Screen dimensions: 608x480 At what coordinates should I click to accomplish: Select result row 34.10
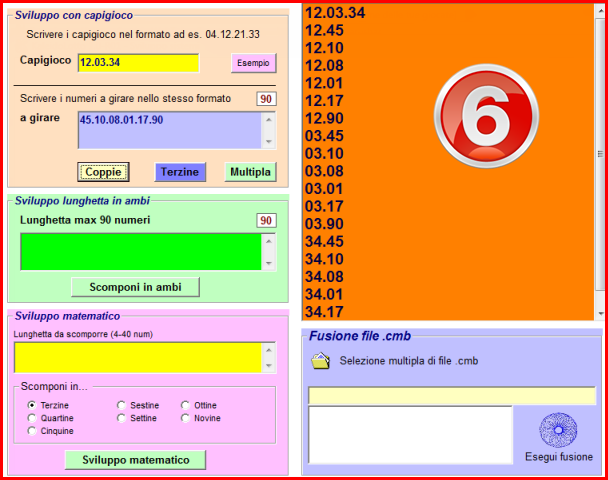tap(324, 259)
